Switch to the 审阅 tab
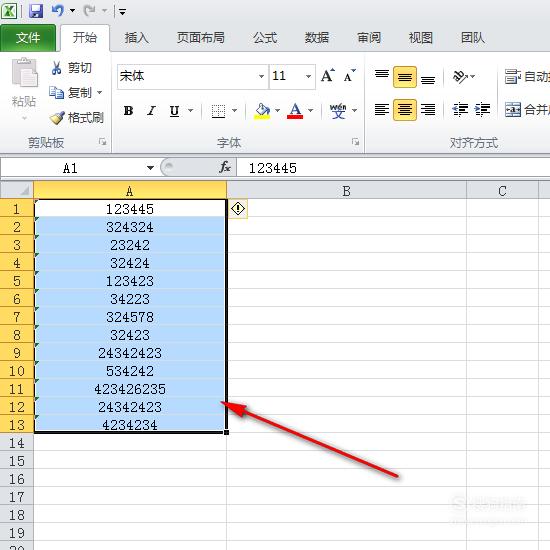Image resolution: width=550 pixels, height=550 pixels. (369, 38)
